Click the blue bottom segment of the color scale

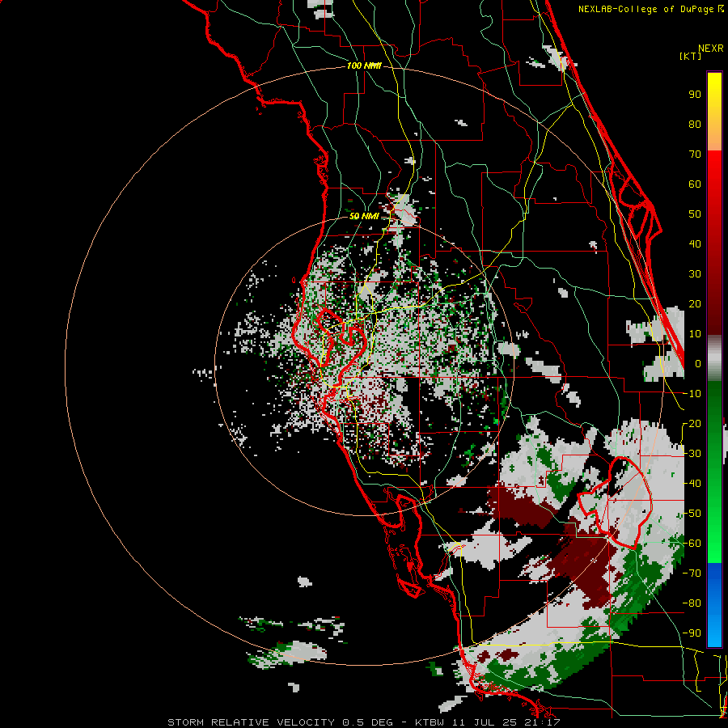pyautogui.click(x=714, y=604)
